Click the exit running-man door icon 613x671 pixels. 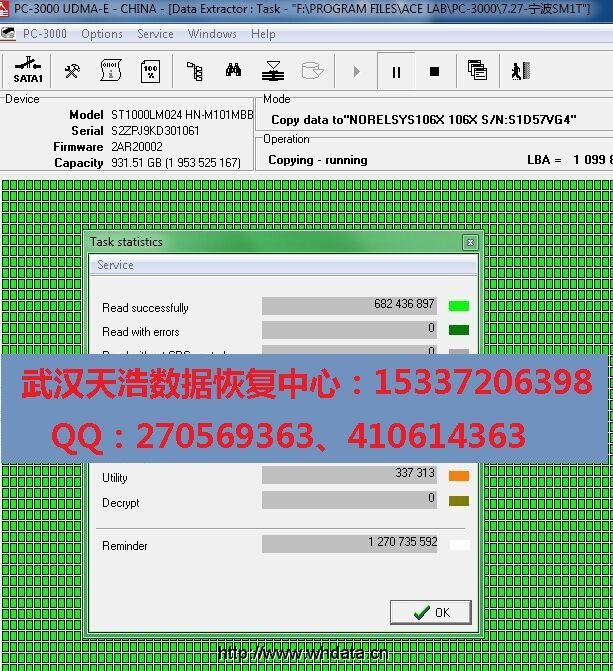click(517, 71)
